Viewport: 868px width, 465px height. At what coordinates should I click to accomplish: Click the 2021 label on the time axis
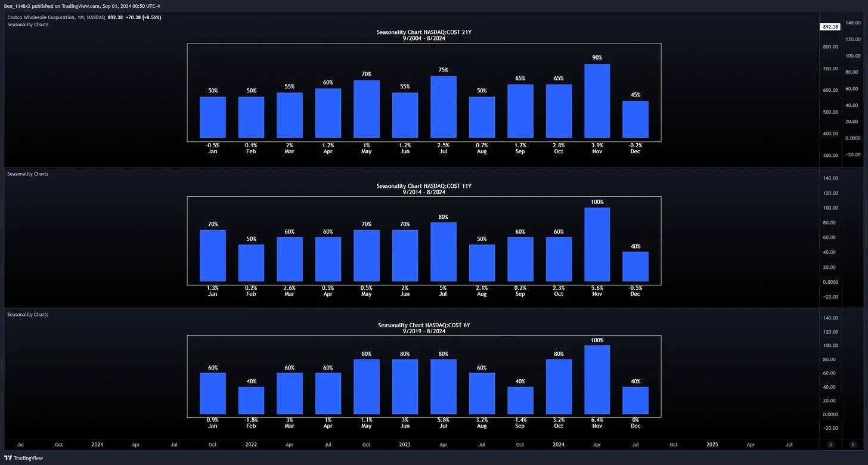(x=97, y=445)
